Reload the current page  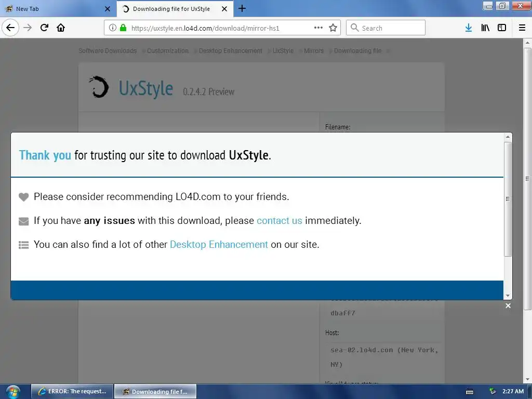click(x=44, y=28)
